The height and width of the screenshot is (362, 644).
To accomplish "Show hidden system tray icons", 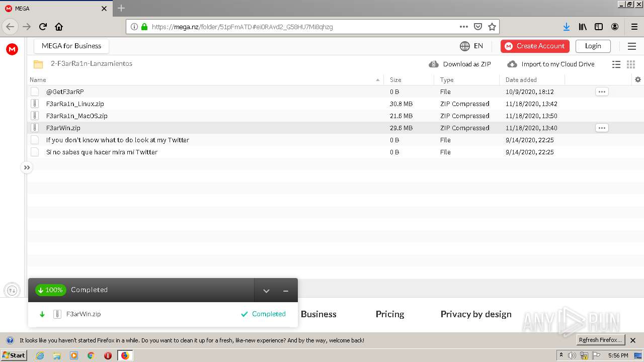I will [561, 355].
